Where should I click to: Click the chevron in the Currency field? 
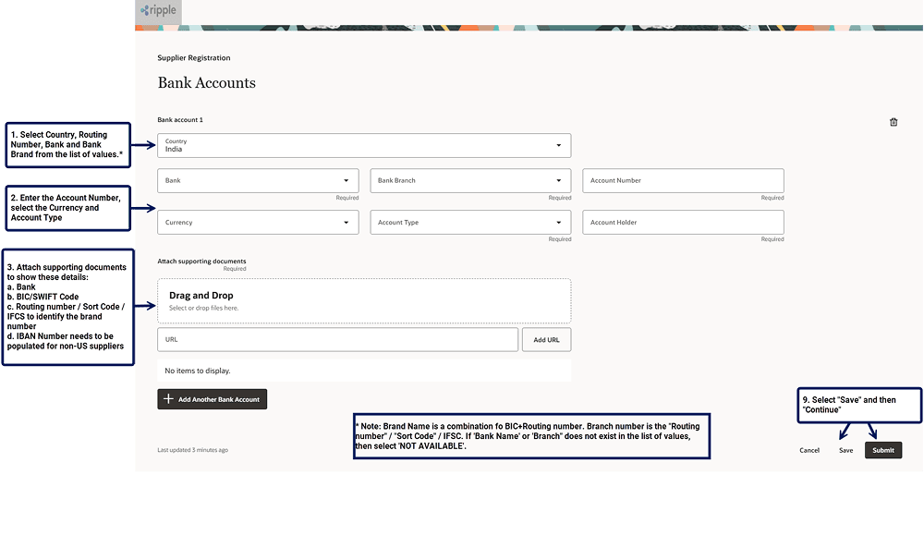point(346,222)
